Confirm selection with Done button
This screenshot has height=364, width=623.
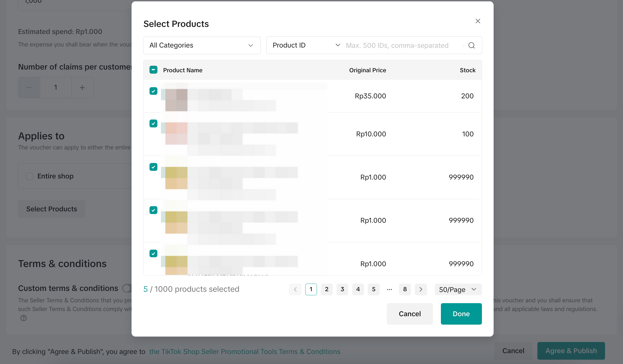[x=461, y=314]
